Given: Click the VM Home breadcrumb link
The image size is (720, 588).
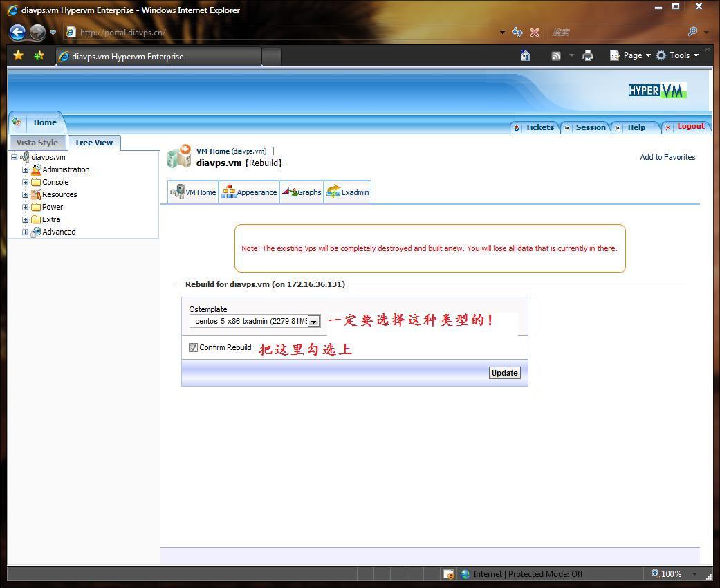Looking at the screenshot, I should point(231,151).
